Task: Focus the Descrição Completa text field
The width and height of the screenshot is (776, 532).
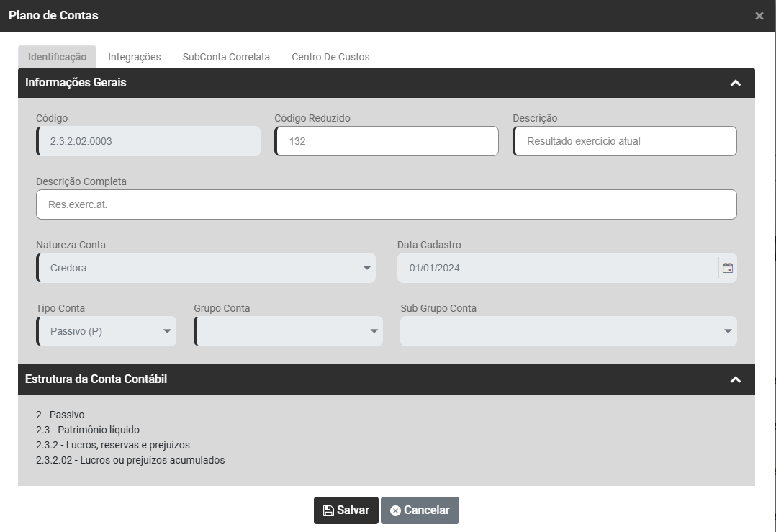Action: point(387,204)
